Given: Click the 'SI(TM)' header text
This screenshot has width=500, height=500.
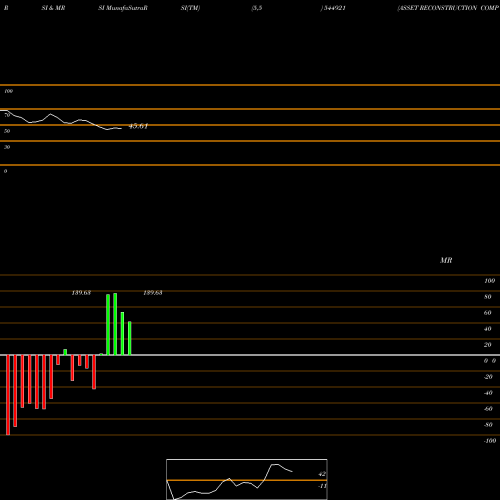Looking at the screenshot, I should tap(190, 8).
